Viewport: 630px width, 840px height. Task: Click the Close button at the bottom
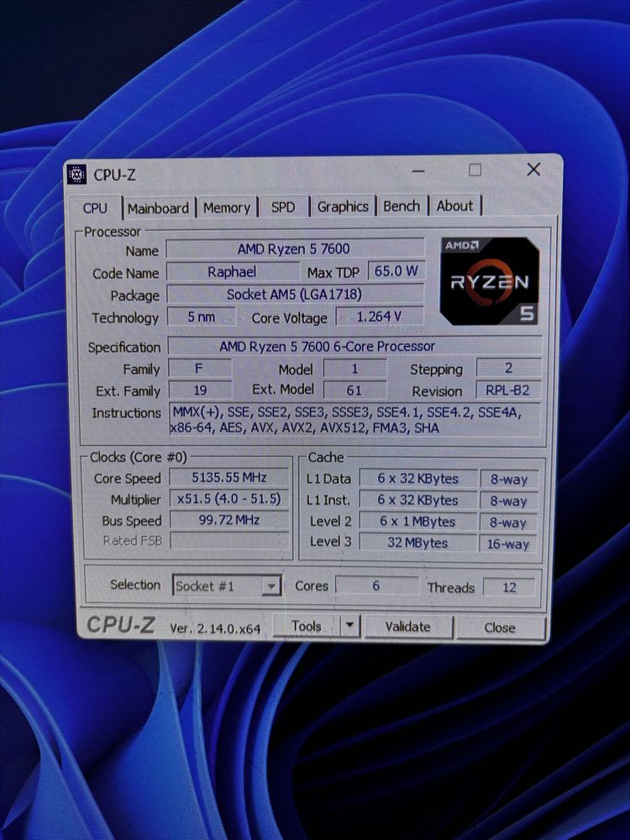500,627
